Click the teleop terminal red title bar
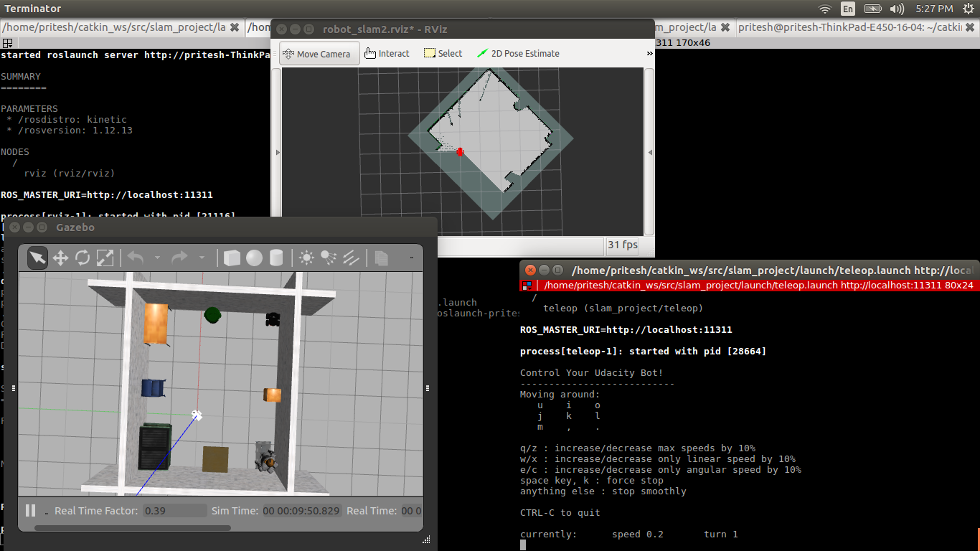The width and height of the screenshot is (980, 551). pyautogui.click(x=750, y=285)
